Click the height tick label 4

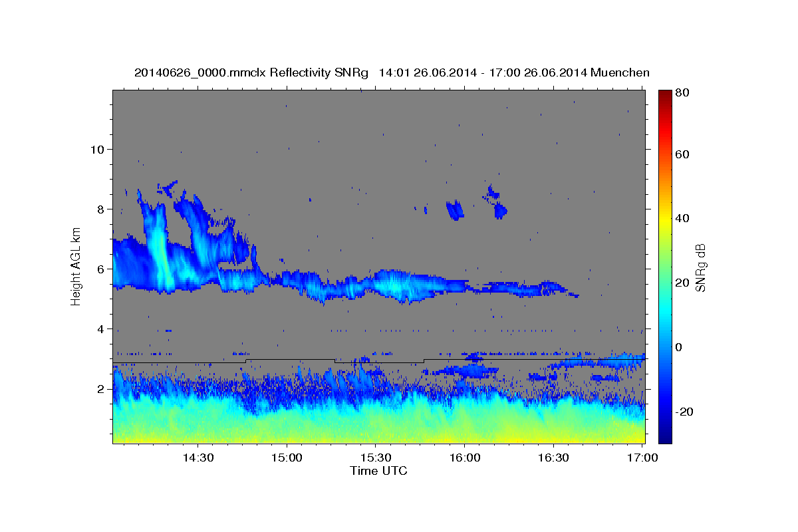pyautogui.click(x=100, y=329)
